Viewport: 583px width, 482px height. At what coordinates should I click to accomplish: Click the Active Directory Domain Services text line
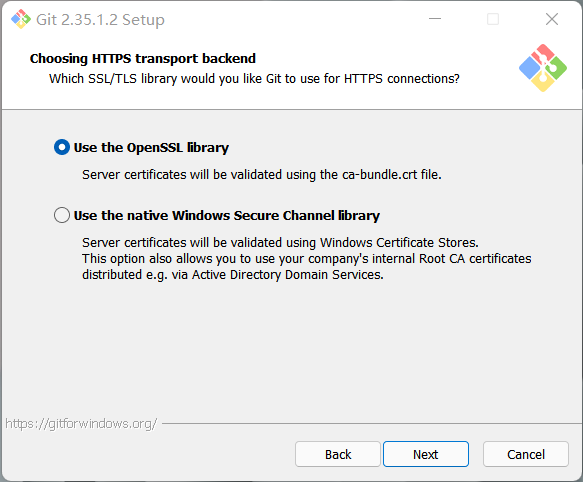[233, 275]
